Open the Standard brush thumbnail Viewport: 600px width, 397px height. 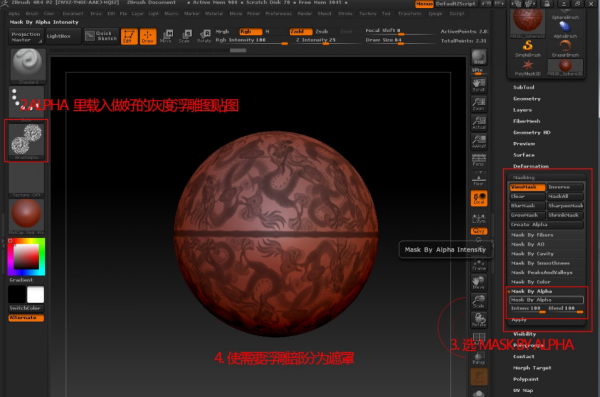pyautogui.click(x=28, y=65)
